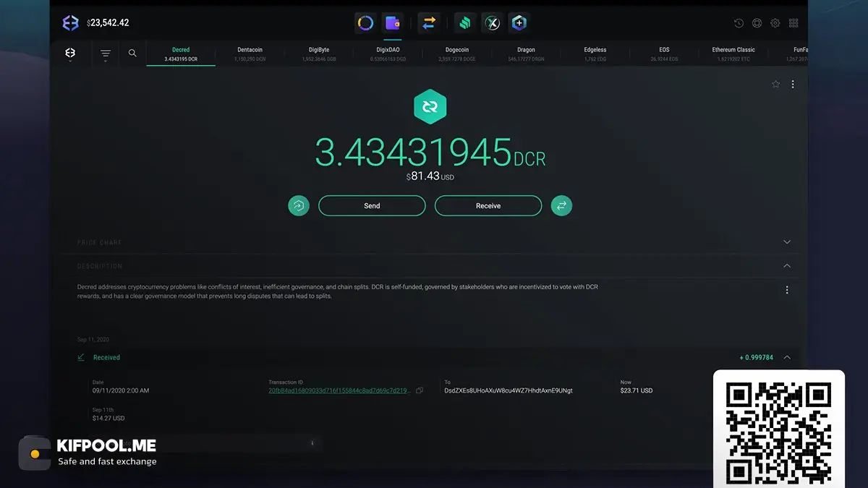The image size is (868, 488).
Task: Open the add-apps hexagon plus icon
Action: 519,23
